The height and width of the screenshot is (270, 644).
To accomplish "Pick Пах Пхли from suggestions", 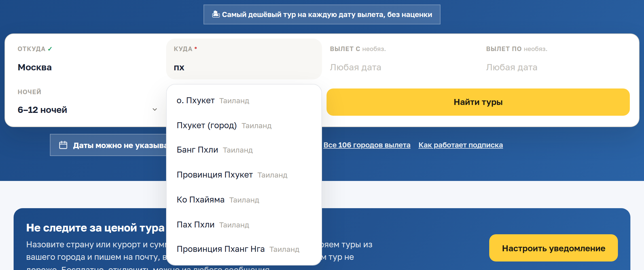I will (x=244, y=225).
